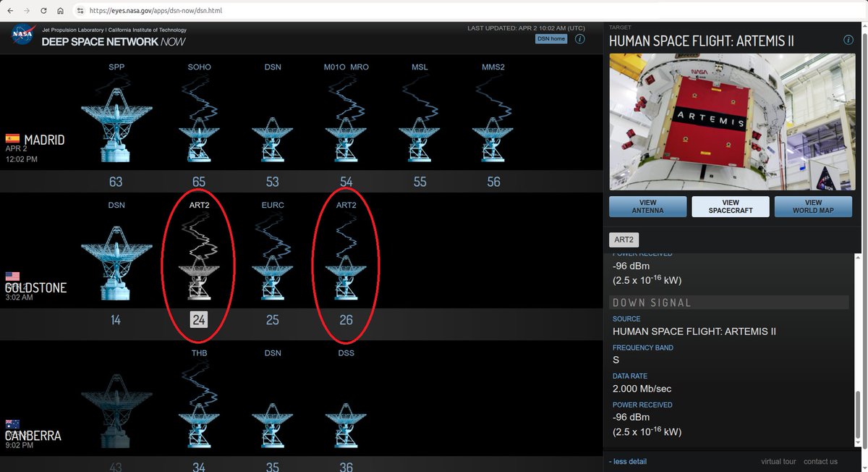Click the Australia flag beside Canberra
The image size is (868, 472).
[x=12, y=424]
